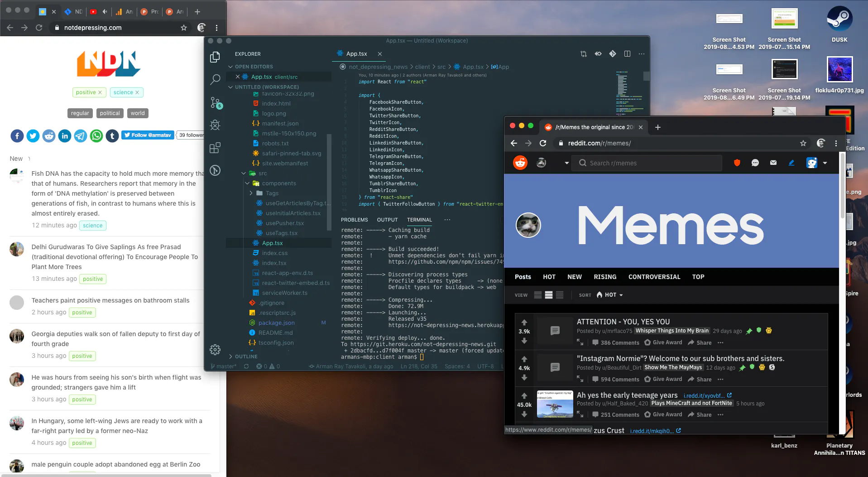Select the TOP tab on r/memes

click(x=698, y=277)
